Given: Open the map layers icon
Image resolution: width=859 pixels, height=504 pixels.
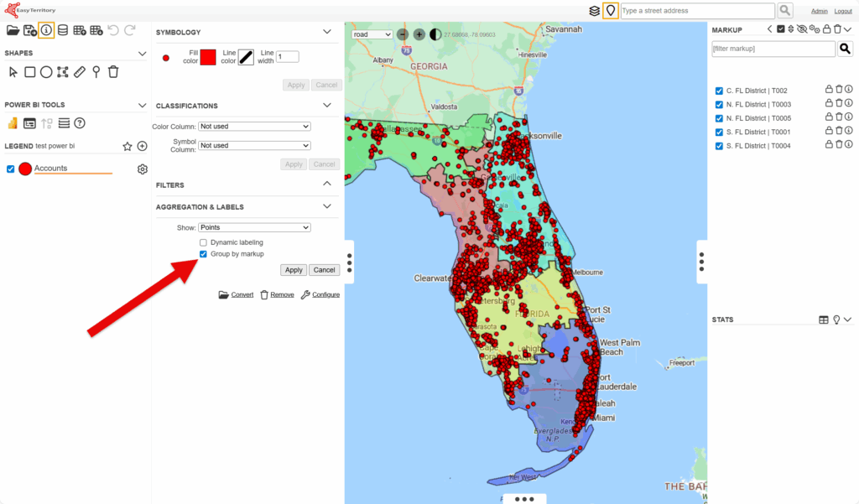Looking at the screenshot, I should click(594, 11).
